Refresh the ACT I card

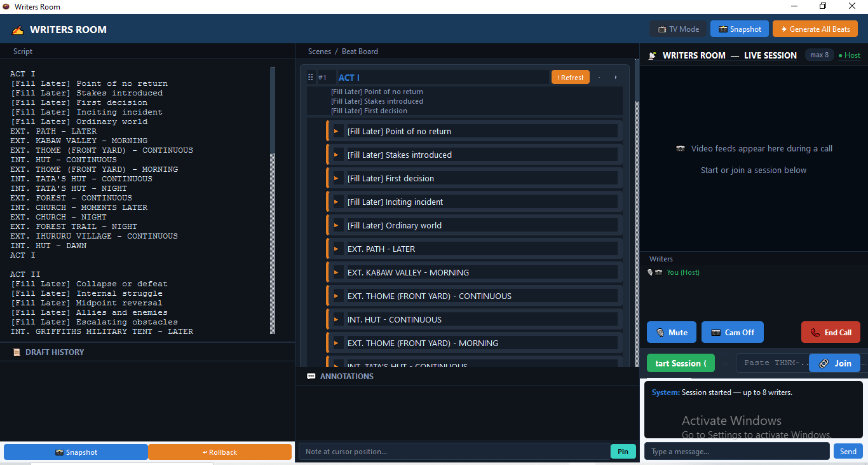click(571, 77)
